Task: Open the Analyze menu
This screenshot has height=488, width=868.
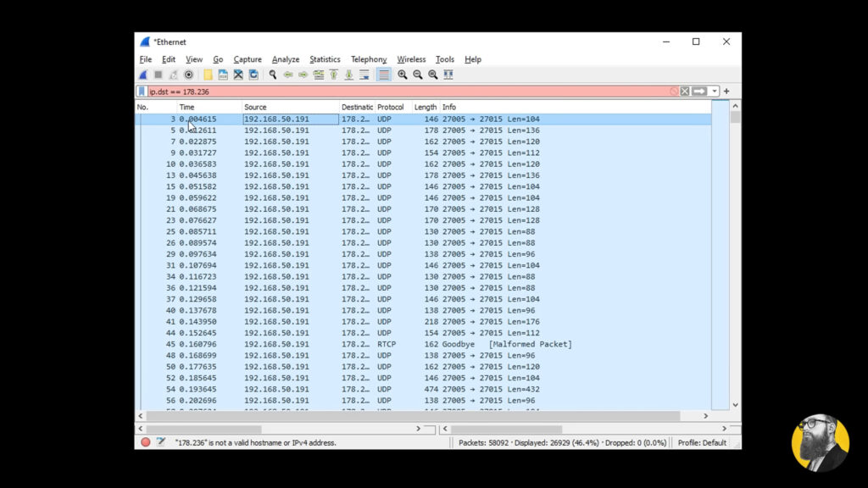Action: (286, 59)
